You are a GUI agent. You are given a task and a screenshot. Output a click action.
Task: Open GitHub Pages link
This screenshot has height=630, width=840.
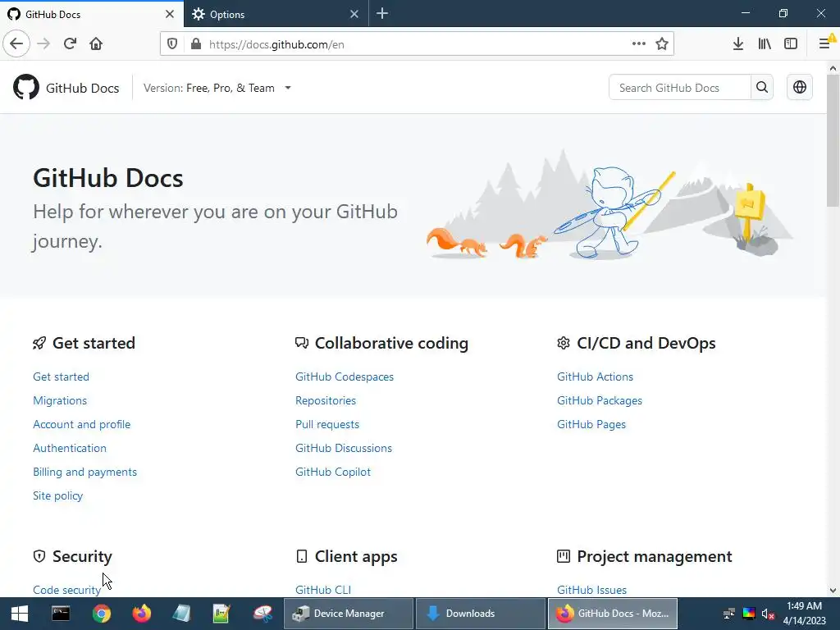591,424
